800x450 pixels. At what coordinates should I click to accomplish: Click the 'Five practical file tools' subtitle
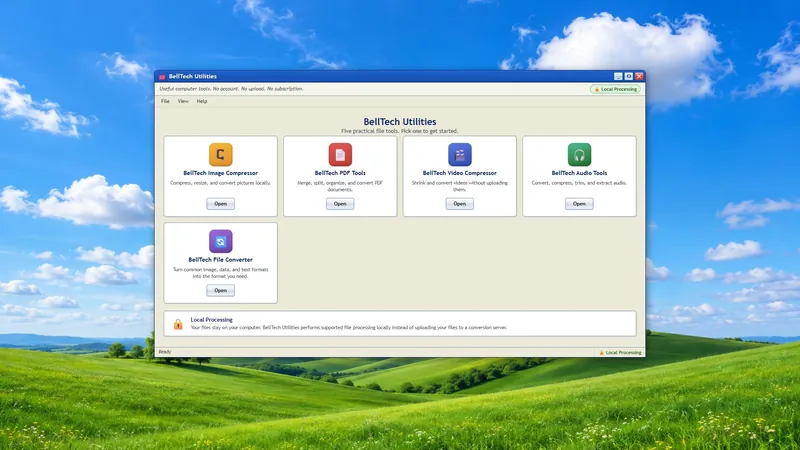[x=399, y=131]
